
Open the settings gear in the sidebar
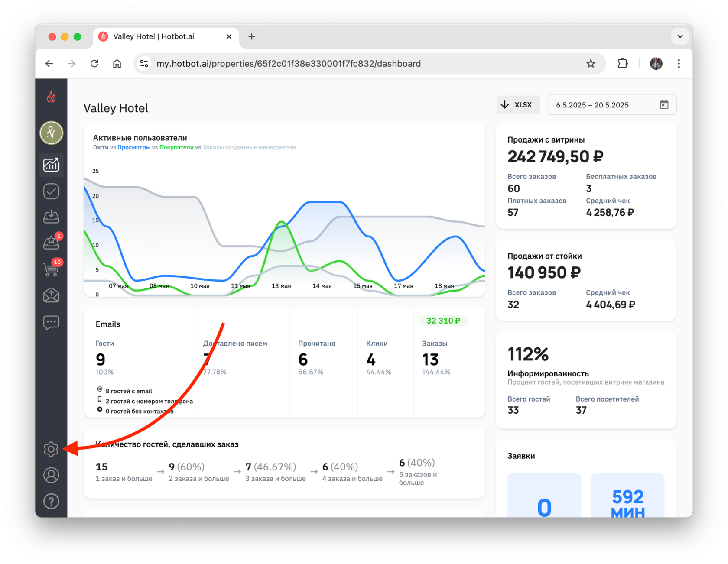[x=51, y=449]
